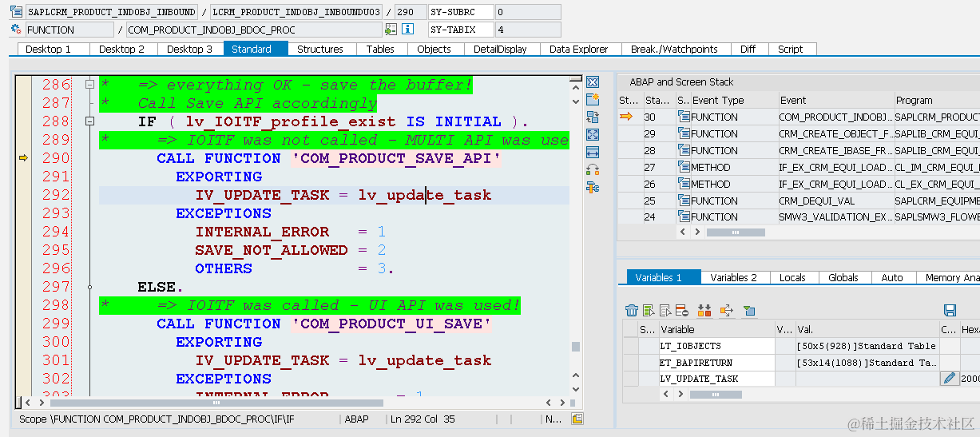Click the trash icon in Variables toolbar
Viewport: 980px width, 437px height.
[632, 311]
